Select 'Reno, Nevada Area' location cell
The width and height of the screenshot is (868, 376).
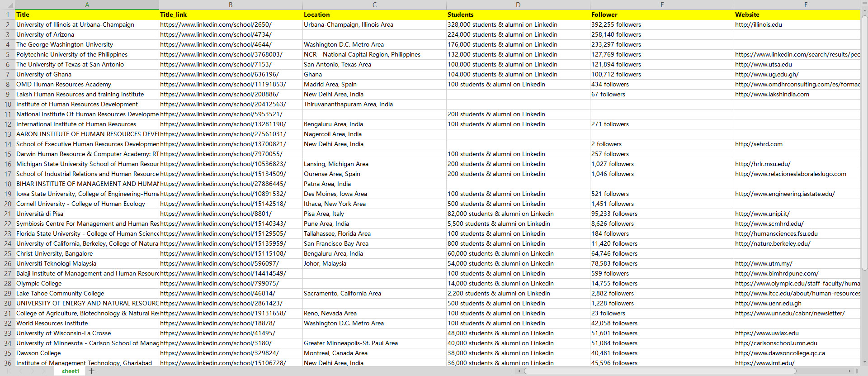(x=375, y=314)
